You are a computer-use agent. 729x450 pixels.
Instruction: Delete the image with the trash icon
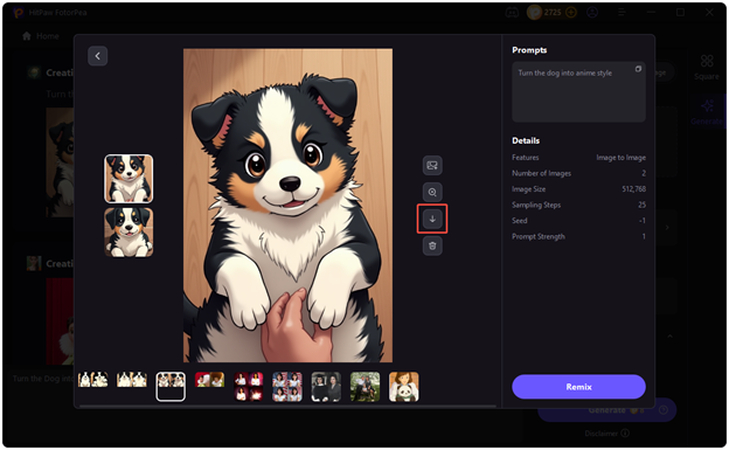(x=432, y=246)
